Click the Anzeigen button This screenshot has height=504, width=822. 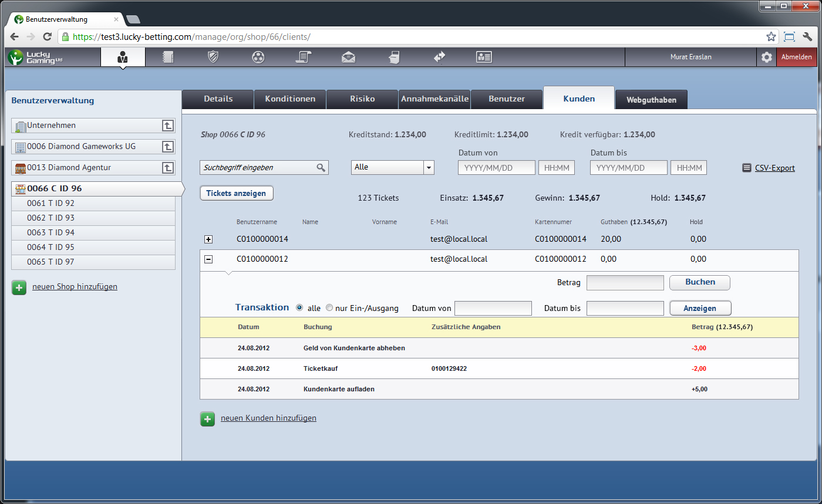click(x=700, y=308)
